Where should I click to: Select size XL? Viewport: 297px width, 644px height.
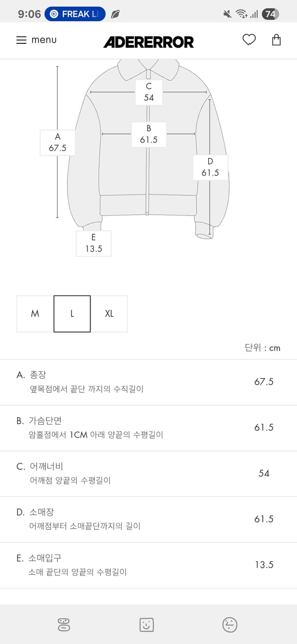pyautogui.click(x=109, y=313)
